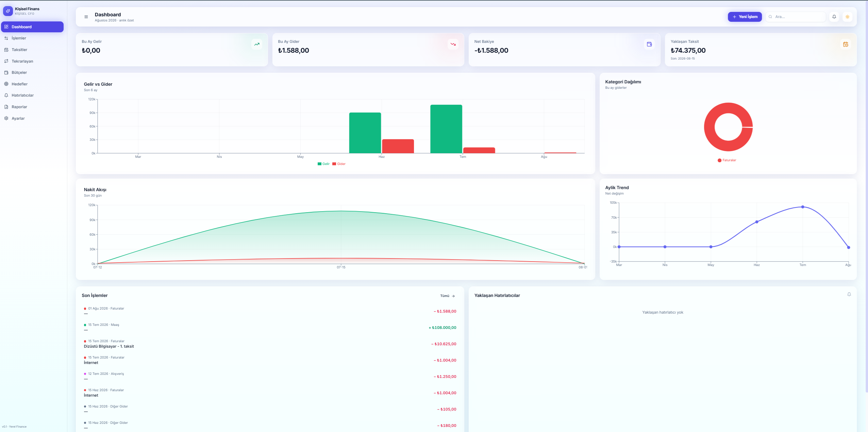This screenshot has height=432, width=868.
Task: Click the calendar icon on Yaklaşan Taksit card
Action: 846,44
